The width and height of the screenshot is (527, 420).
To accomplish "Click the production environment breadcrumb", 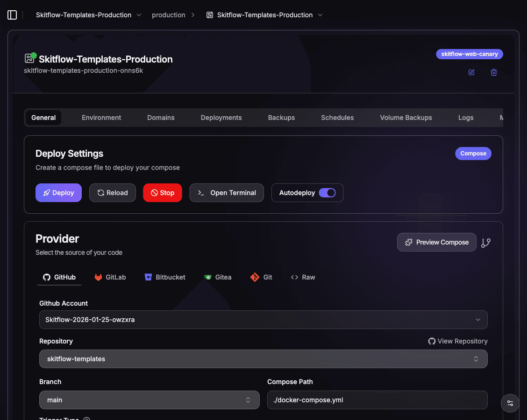I will pyautogui.click(x=168, y=15).
